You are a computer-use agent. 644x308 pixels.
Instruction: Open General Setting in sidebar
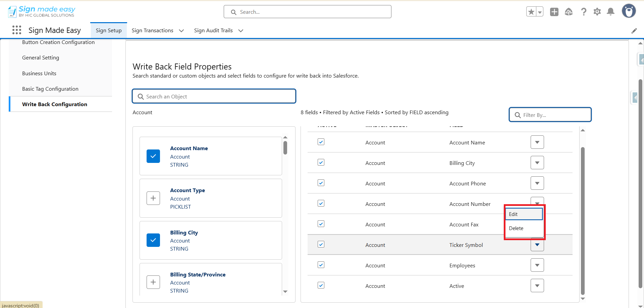[41, 58]
